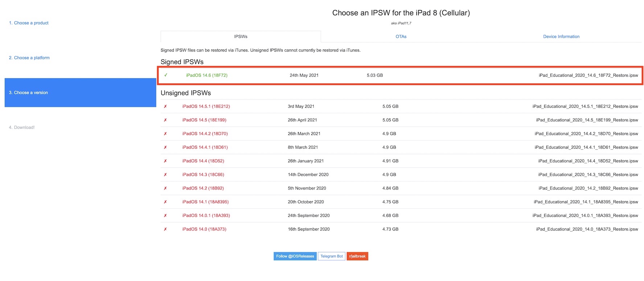Click the iPad_Educational_2020_14.0.1_18A393_Restore.ipsw filename
Screen dimensions: 644x281
[x=585, y=216]
